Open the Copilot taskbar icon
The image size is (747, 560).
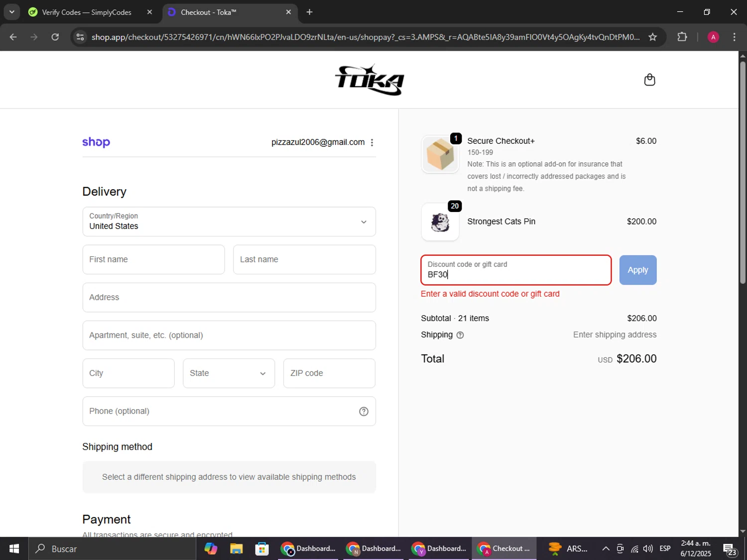coord(211,549)
